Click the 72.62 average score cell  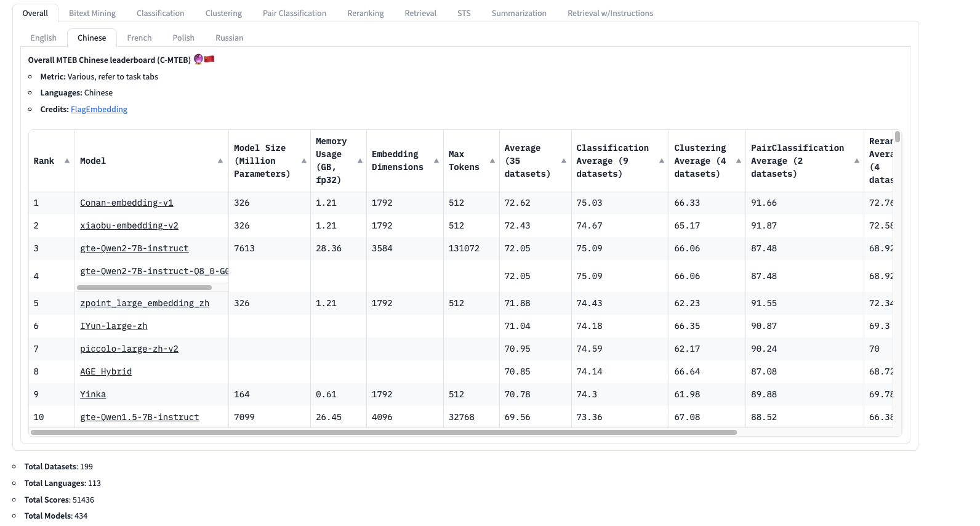coord(535,203)
